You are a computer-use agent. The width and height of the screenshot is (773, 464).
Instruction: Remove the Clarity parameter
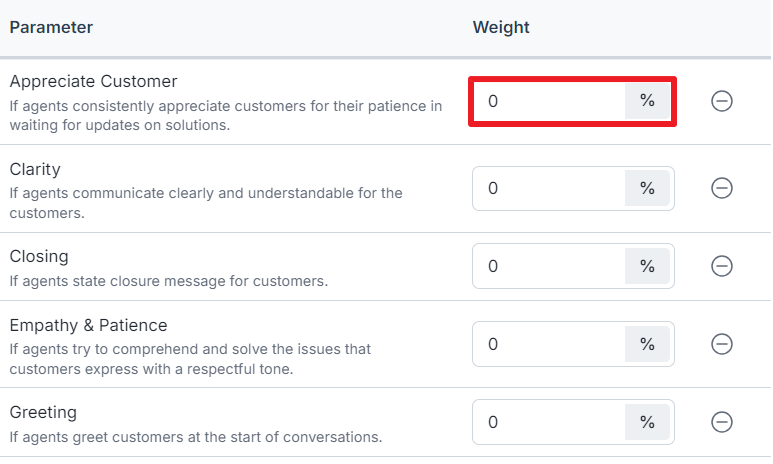click(x=721, y=188)
